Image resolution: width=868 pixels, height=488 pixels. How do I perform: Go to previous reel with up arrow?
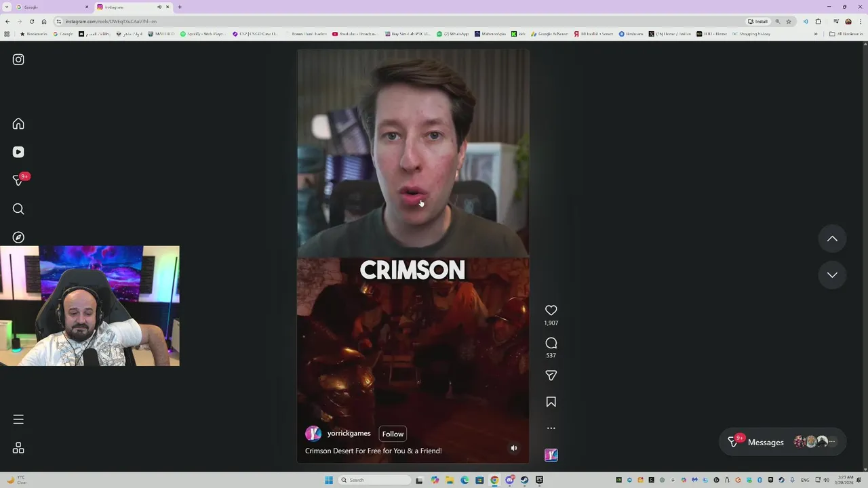click(832, 239)
